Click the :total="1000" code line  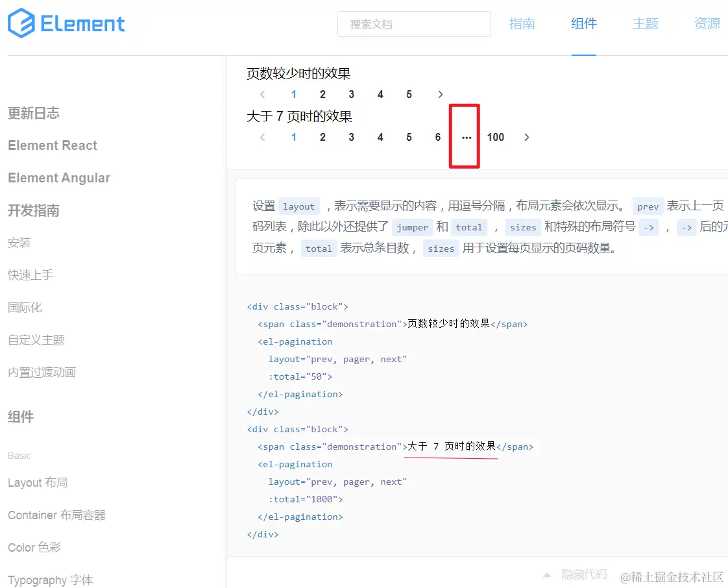[x=306, y=499]
